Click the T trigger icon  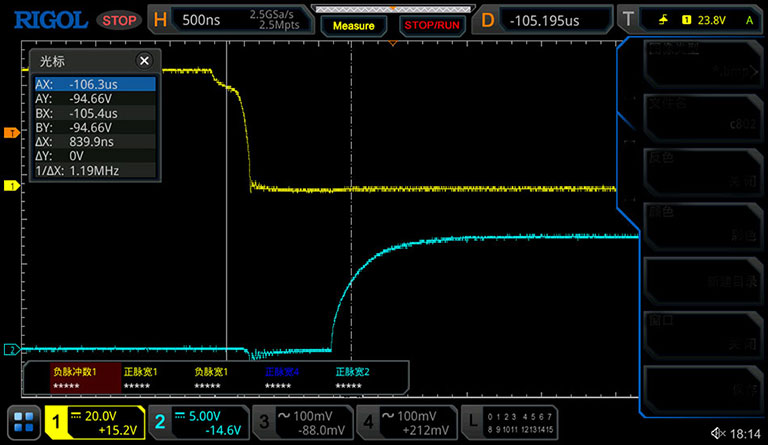coord(627,20)
